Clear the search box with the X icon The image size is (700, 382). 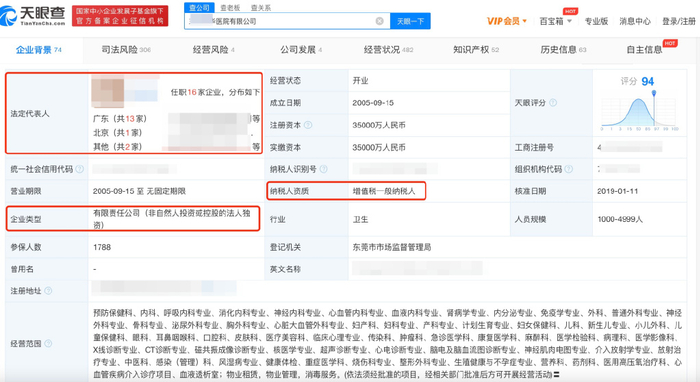tap(379, 21)
